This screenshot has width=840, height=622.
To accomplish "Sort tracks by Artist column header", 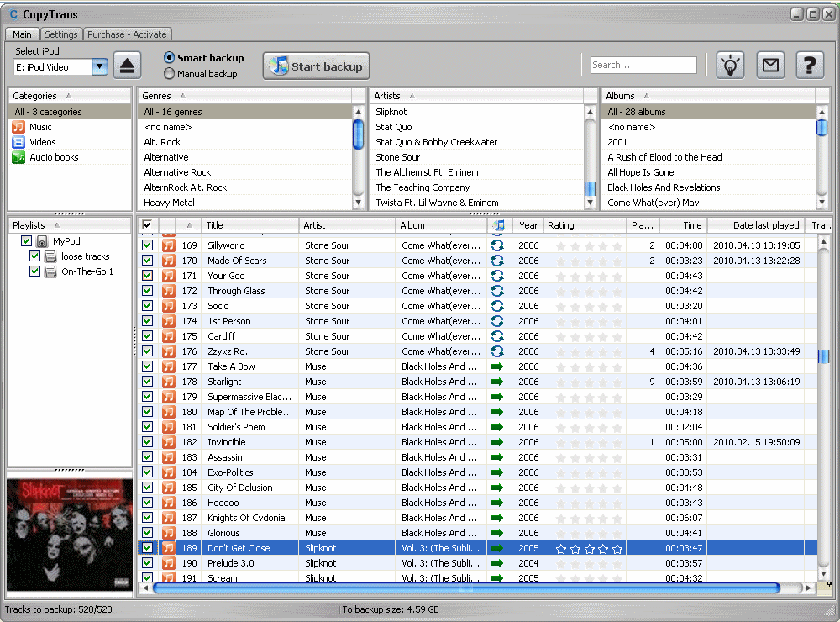I will click(347, 225).
